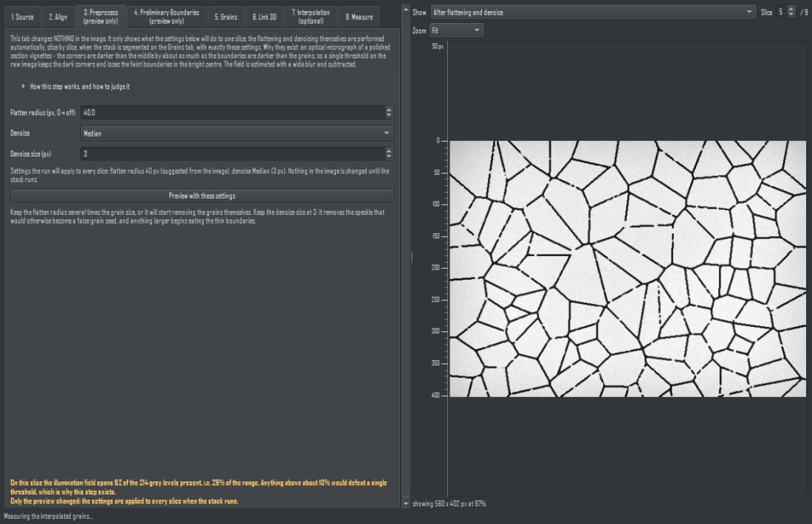This screenshot has width=812, height=524.
Task: Click into the Slice number field
Action: click(781, 12)
